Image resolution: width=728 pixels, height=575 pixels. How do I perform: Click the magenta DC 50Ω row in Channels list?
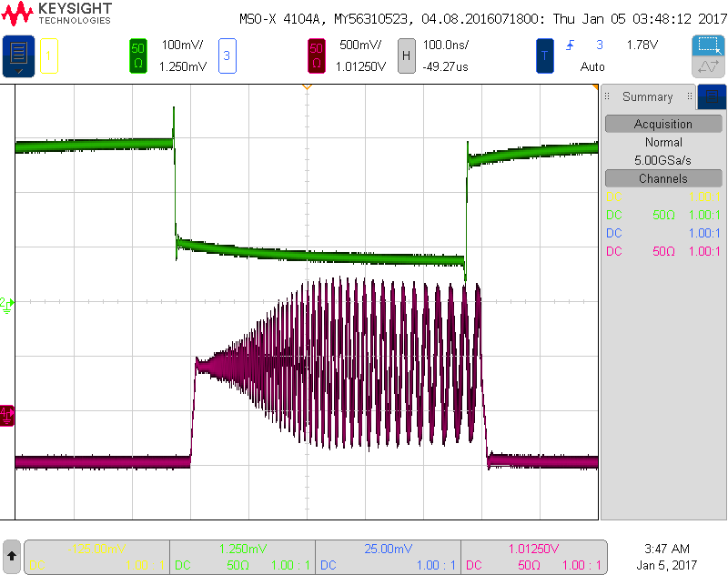[663, 251]
